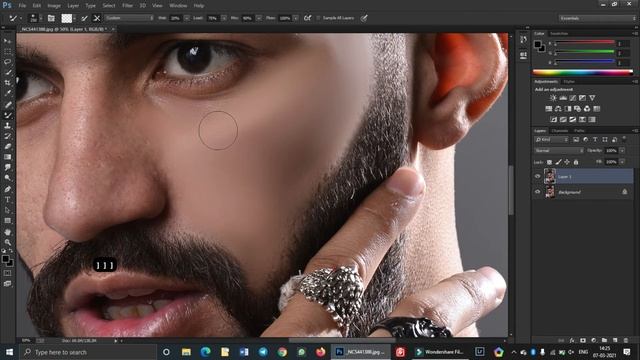Click create new layer icon
This screenshot has height=360, width=640.
click(x=615, y=340)
